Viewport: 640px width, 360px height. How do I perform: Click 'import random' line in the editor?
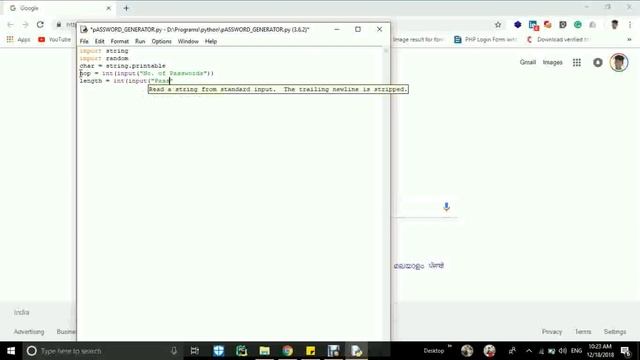pyautogui.click(x=104, y=58)
